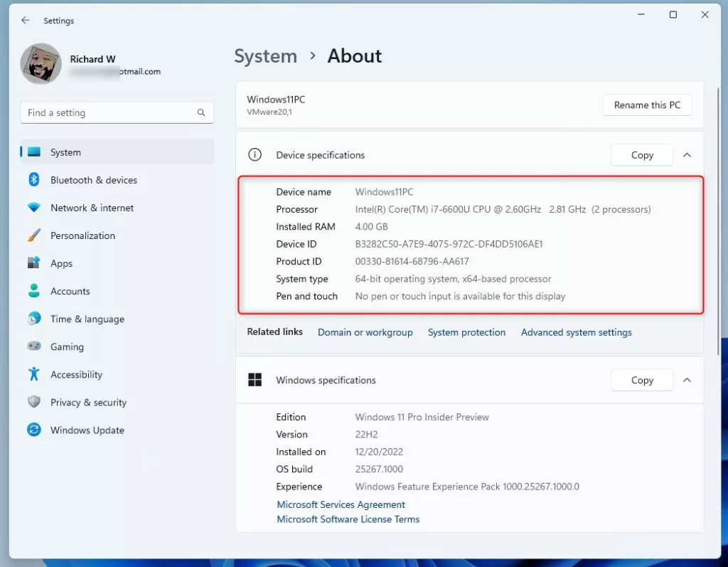
Task: Select Accessibility label in sidebar
Action: point(76,375)
